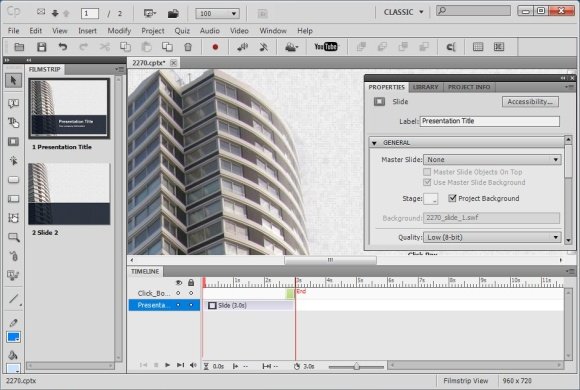Image resolution: width=580 pixels, height=390 pixels.
Task: Switch to the LIBRARY tab
Action: (x=425, y=87)
